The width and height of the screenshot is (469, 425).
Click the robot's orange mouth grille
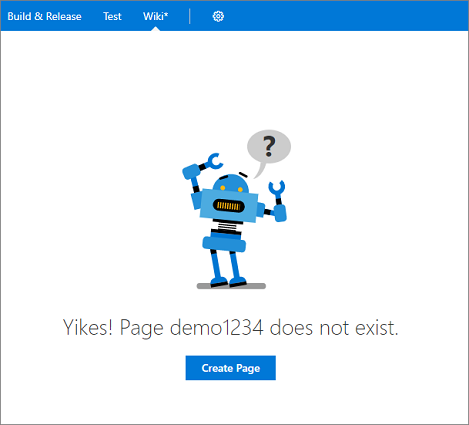(x=229, y=206)
